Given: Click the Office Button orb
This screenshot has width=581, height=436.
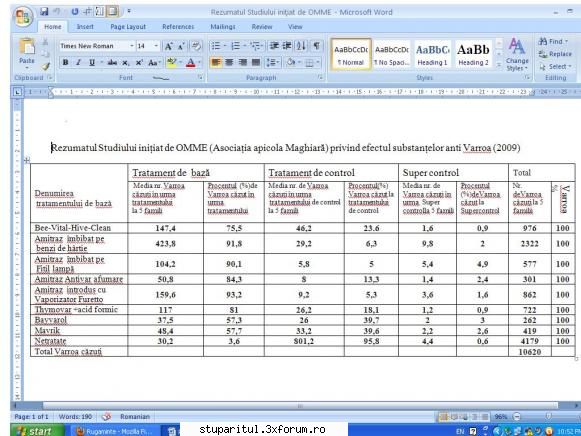Looking at the screenshot, I should tap(23, 16).
